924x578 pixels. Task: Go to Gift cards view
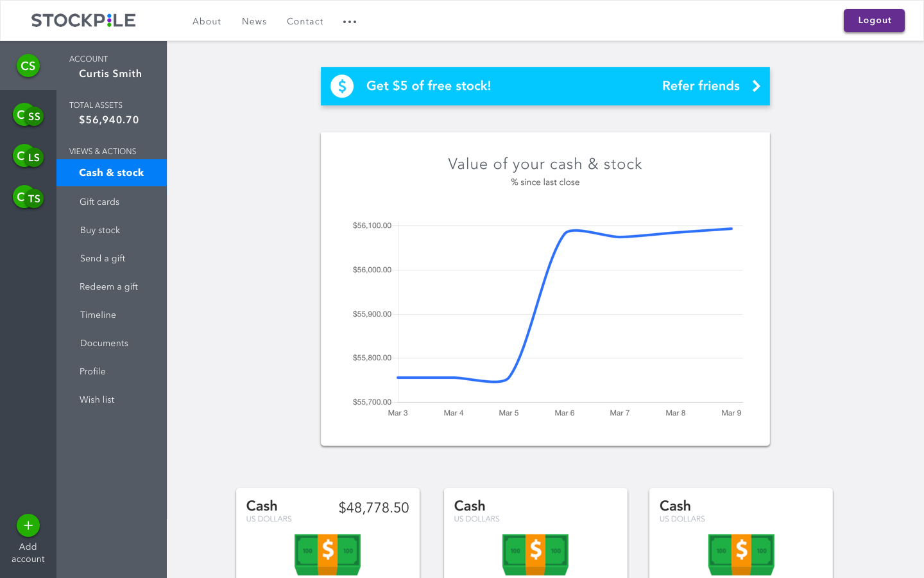click(99, 202)
